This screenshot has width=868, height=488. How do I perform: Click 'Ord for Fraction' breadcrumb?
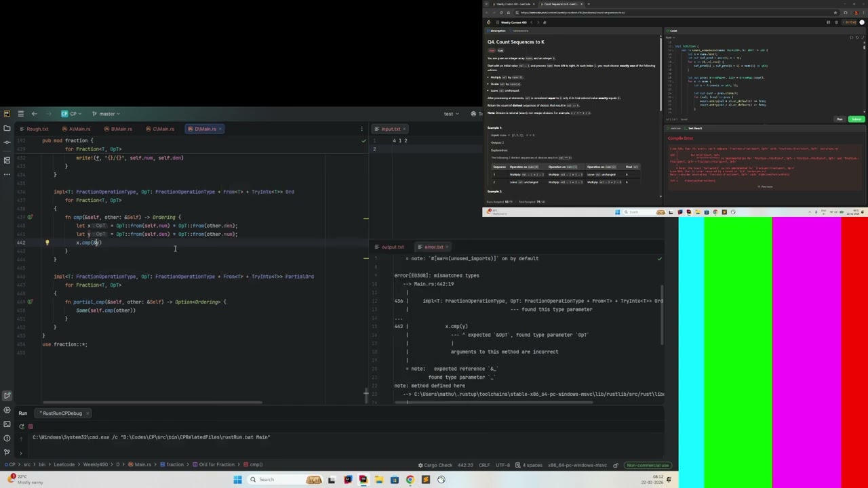coord(212,465)
